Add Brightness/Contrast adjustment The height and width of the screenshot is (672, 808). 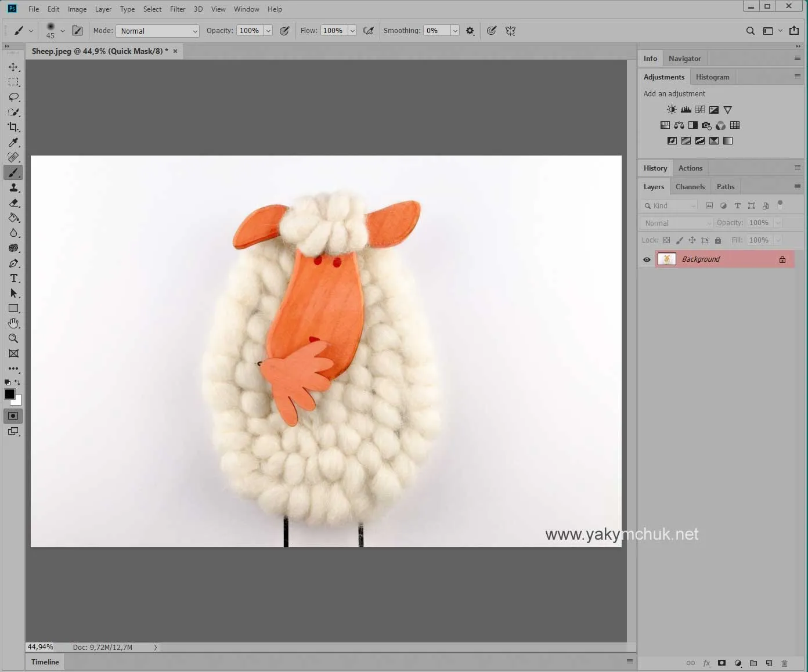coord(672,110)
